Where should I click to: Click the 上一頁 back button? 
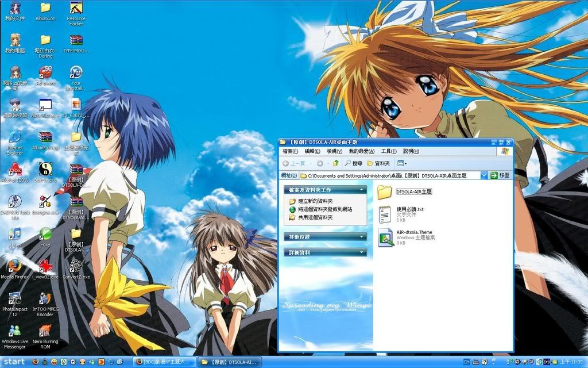click(x=293, y=163)
